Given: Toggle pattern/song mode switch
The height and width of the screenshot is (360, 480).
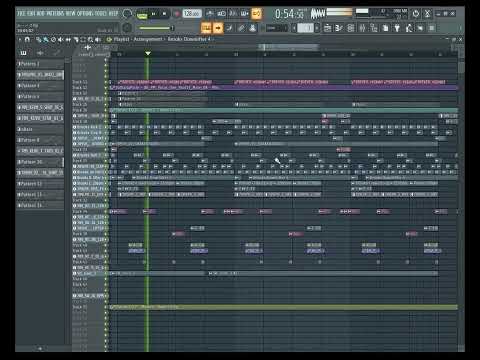Looking at the screenshot, I should point(142,14).
